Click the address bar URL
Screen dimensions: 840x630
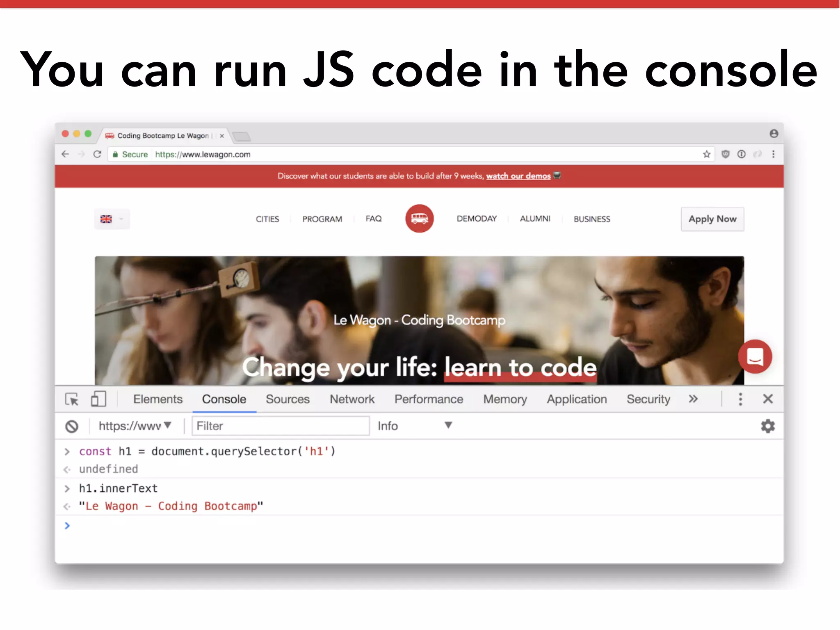(203, 154)
